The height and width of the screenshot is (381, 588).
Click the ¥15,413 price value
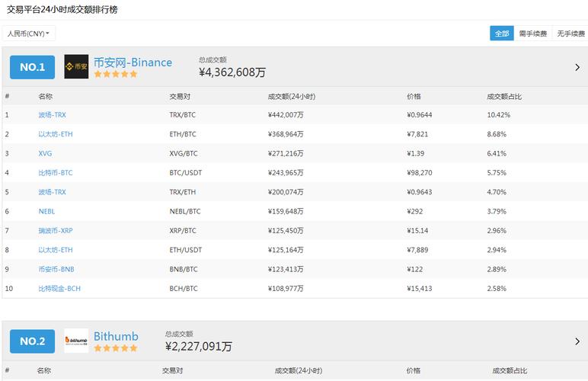point(420,289)
